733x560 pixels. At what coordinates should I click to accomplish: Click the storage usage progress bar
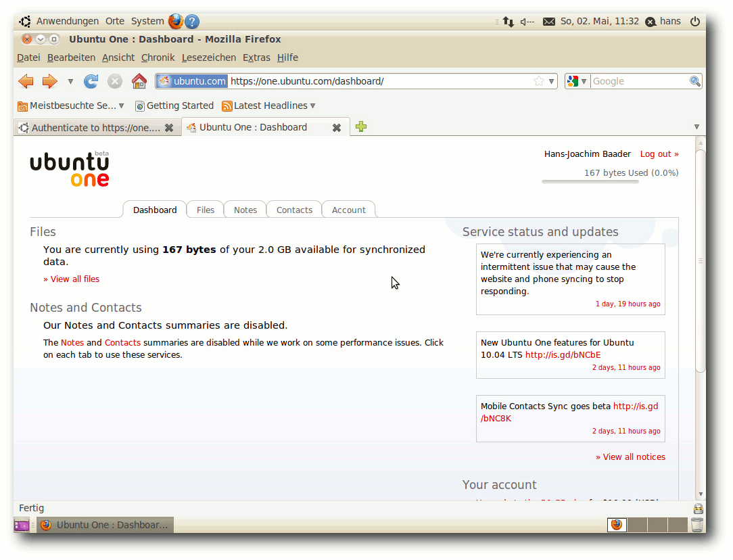pos(590,182)
